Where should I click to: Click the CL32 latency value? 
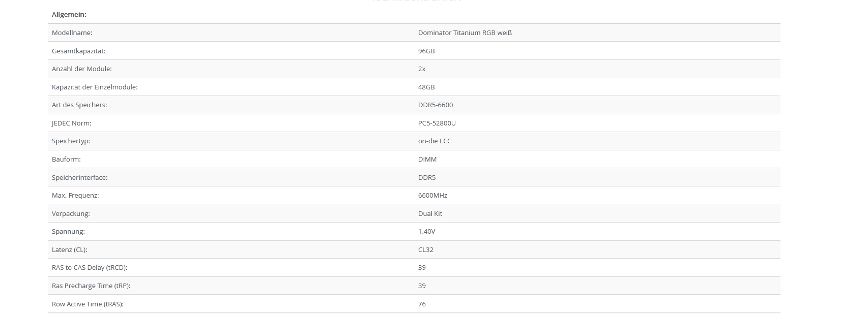pyautogui.click(x=426, y=249)
